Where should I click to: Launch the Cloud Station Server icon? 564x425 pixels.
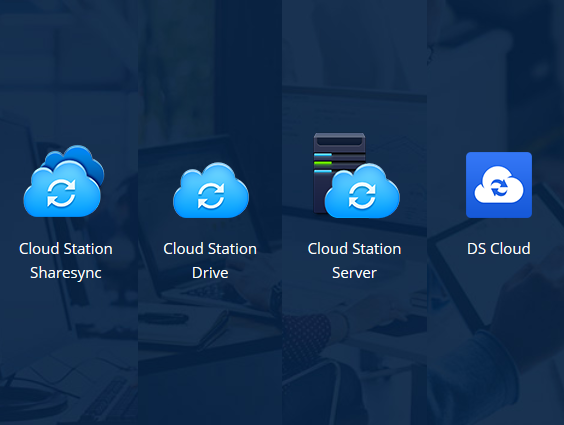(356, 175)
